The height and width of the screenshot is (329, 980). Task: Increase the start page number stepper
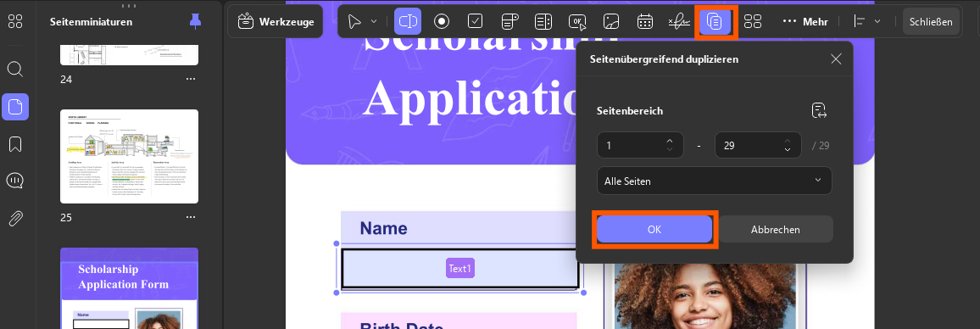[670, 141]
